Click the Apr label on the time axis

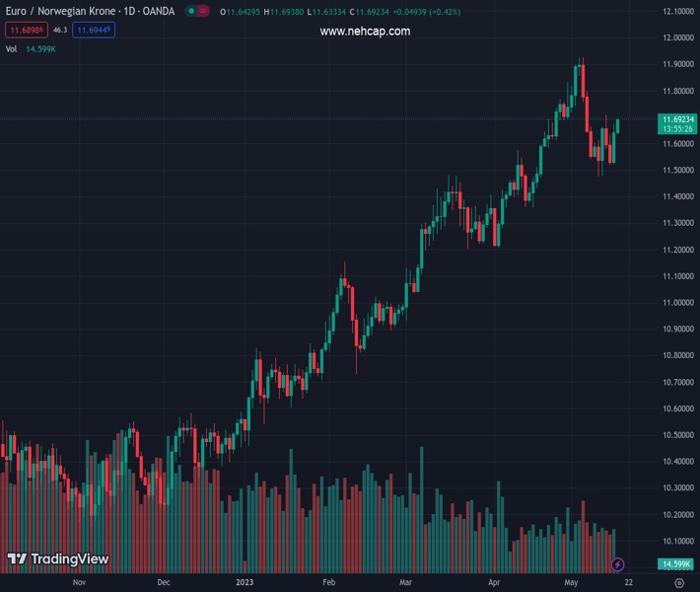pyautogui.click(x=494, y=582)
